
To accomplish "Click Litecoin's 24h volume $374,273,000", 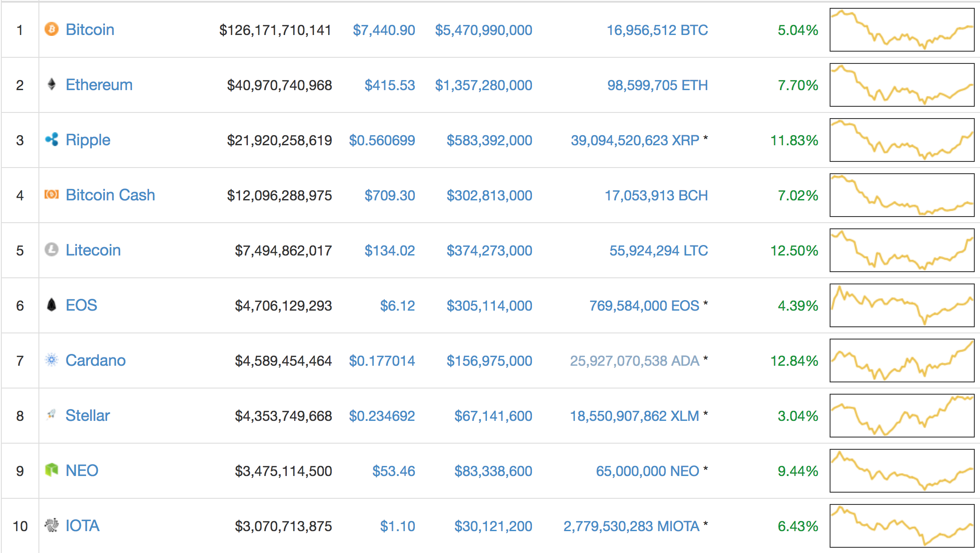I will tap(489, 251).
